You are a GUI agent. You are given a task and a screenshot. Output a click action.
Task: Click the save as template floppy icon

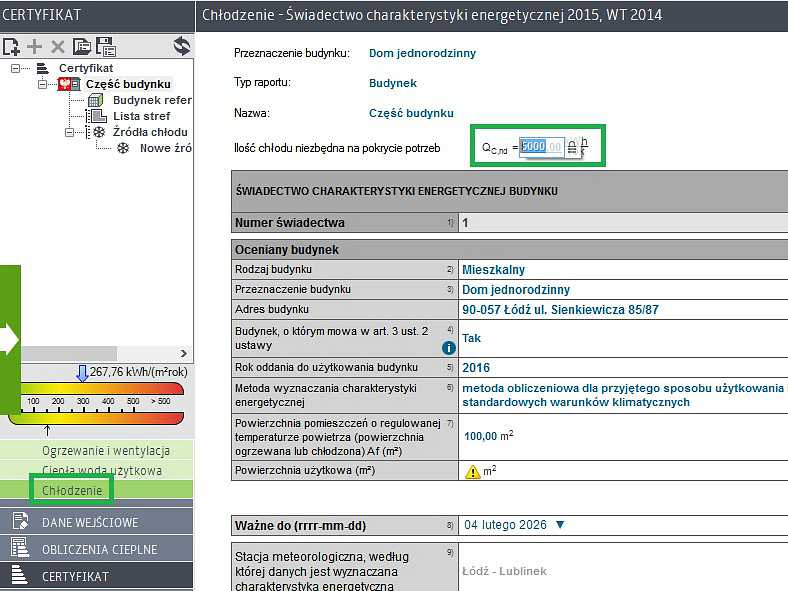pos(106,47)
